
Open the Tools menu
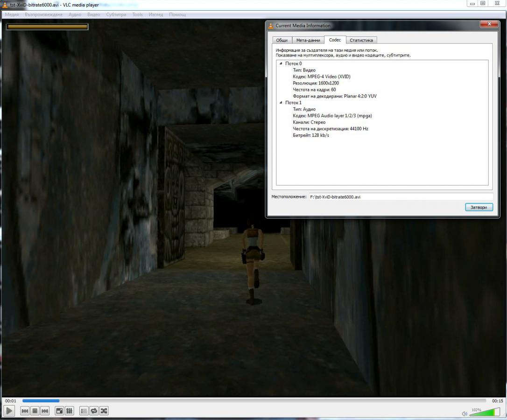coord(137,14)
